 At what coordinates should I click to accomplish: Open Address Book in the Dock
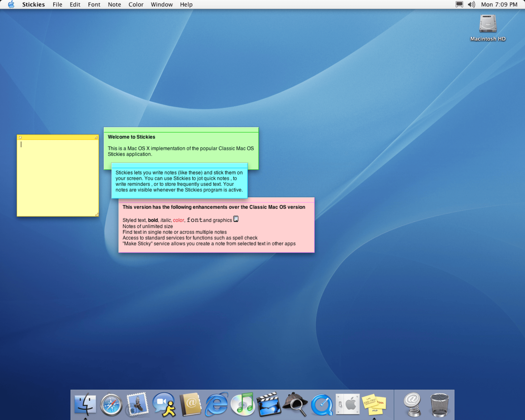click(190, 405)
